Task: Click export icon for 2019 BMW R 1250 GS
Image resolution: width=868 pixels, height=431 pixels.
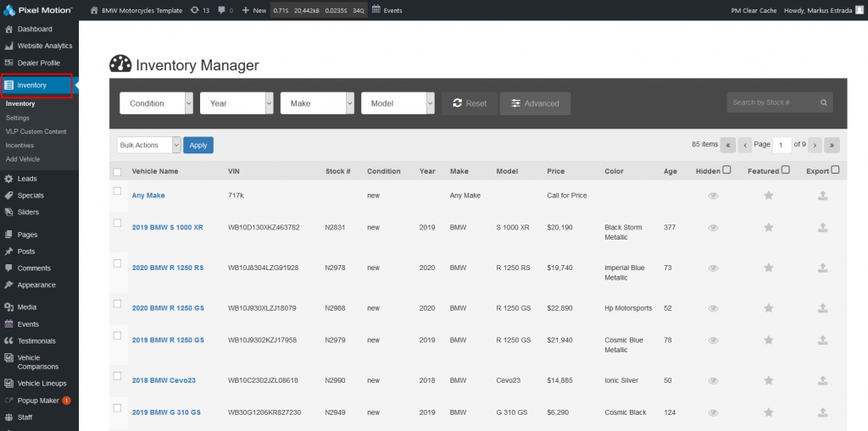Action: point(822,340)
